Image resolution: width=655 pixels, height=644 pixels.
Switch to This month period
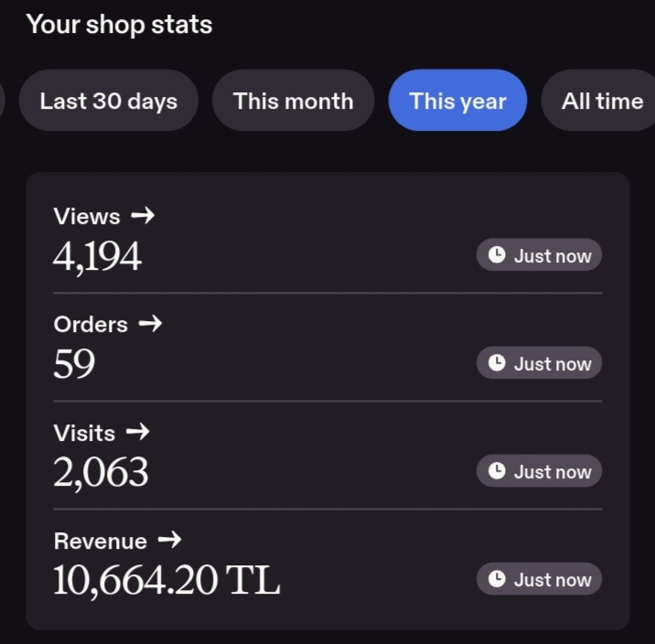[x=294, y=101]
